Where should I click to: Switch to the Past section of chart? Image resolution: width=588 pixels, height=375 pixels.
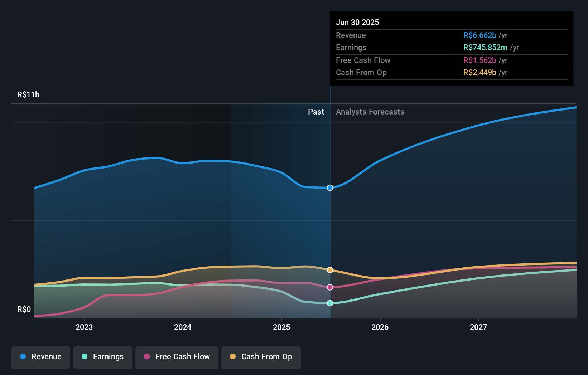pyautogui.click(x=316, y=112)
